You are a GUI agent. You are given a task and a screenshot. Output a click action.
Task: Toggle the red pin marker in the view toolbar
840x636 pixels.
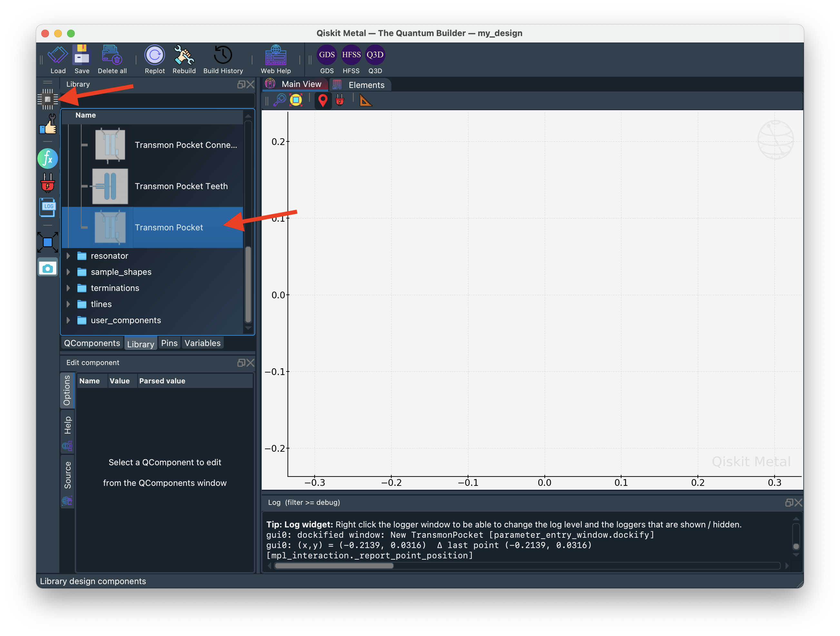tap(323, 101)
